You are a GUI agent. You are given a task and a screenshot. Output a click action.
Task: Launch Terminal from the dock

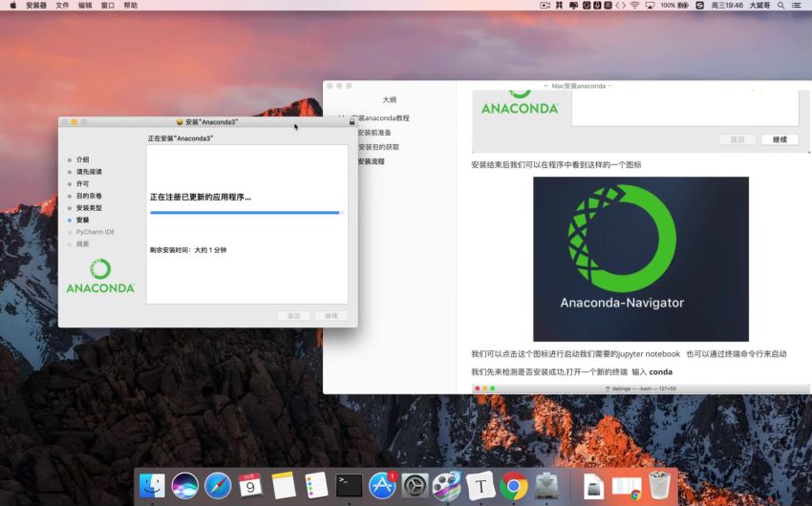tap(349, 486)
